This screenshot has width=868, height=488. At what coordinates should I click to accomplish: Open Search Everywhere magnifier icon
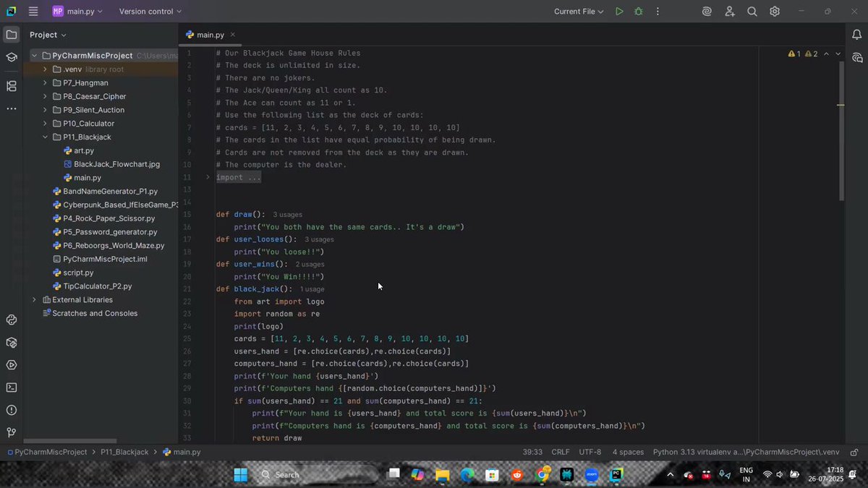[752, 12]
